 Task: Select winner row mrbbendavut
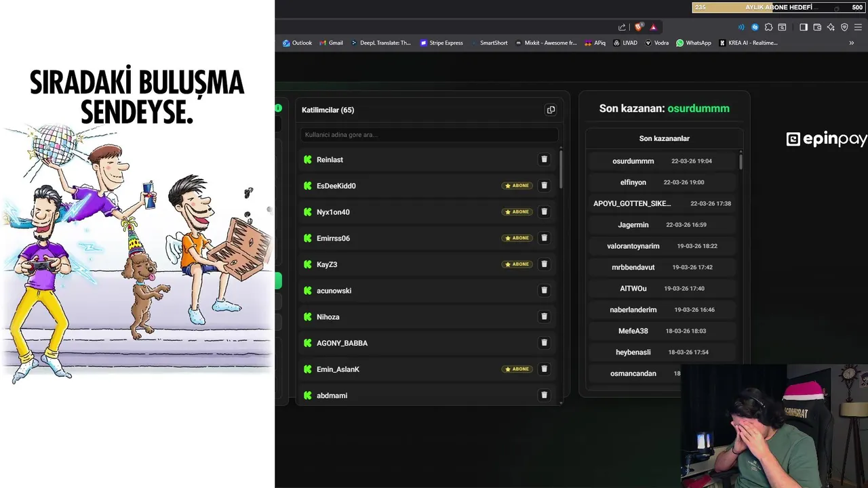[x=663, y=267]
